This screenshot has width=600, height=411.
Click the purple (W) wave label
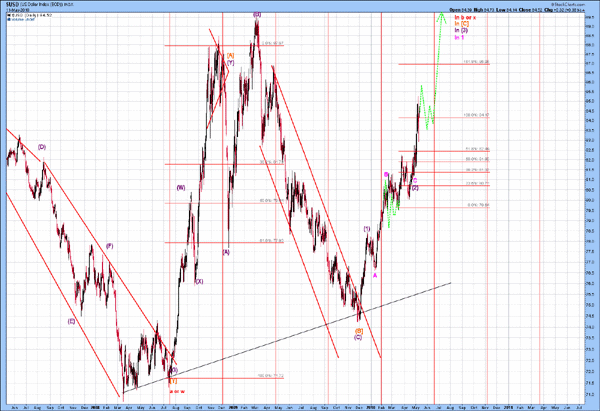click(181, 188)
